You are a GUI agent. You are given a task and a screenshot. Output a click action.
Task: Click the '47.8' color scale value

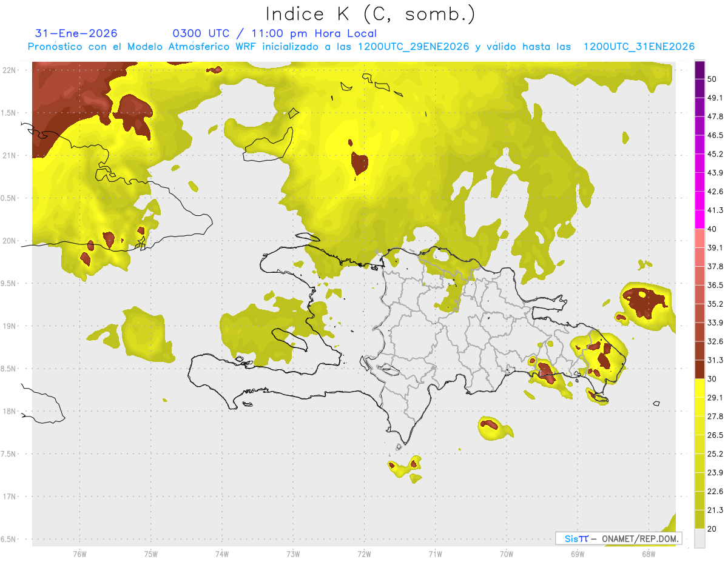(x=715, y=116)
